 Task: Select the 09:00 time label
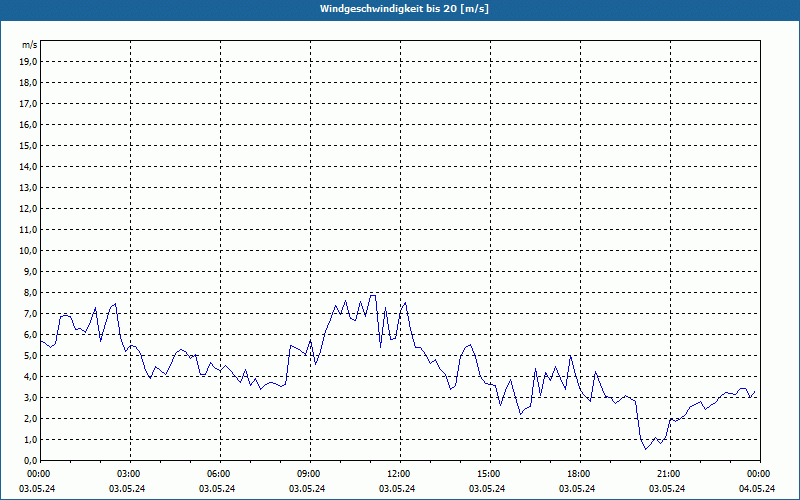[x=310, y=474]
